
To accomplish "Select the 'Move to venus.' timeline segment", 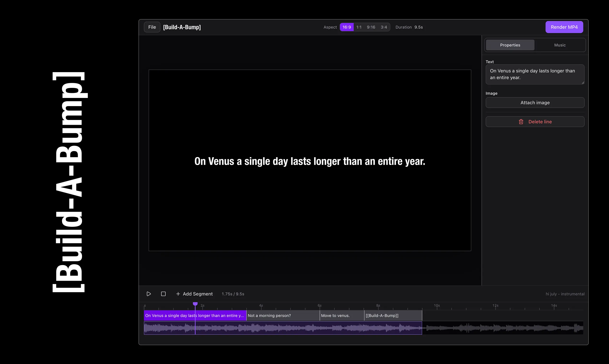I will coord(342,315).
